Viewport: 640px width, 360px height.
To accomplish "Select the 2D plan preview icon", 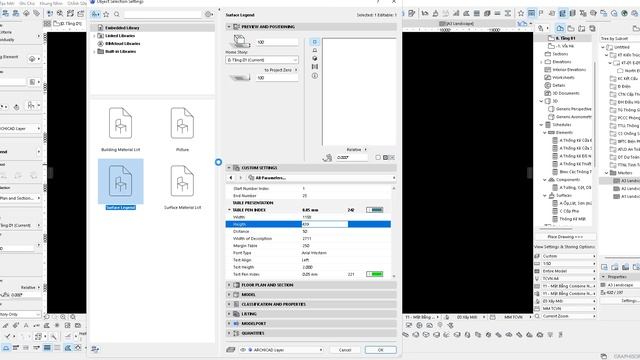I will click(x=315, y=42).
